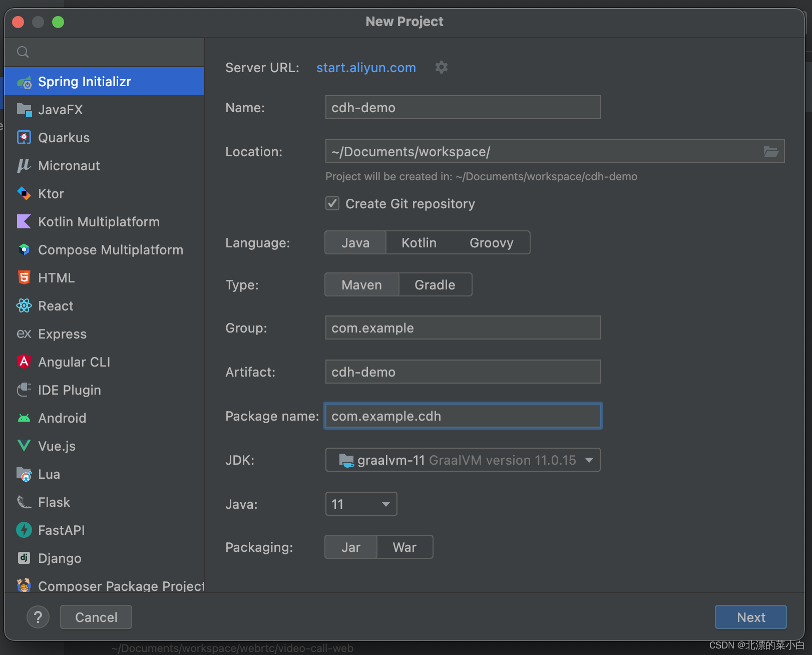
Task: Click the FastAPI lightning icon
Action: (x=24, y=530)
